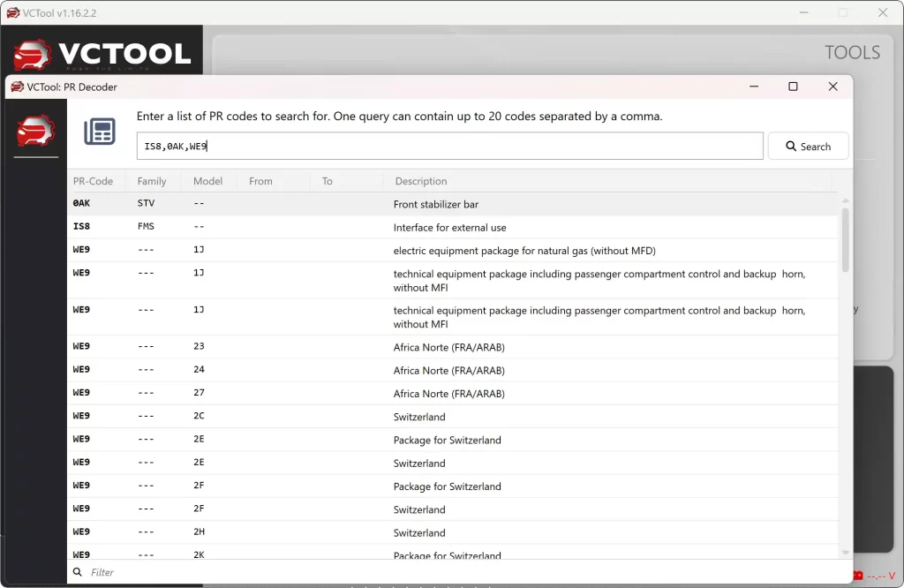904x588 pixels.
Task: Click the scroll up arrow of results list
Action: tap(845, 200)
